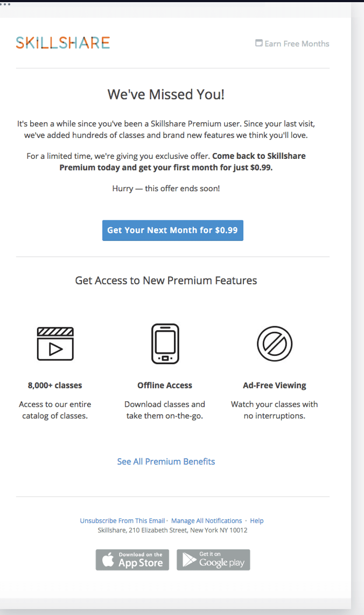364x615 pixels.
Task: Open the Earn Free Months link text
Action: point(297,44)
